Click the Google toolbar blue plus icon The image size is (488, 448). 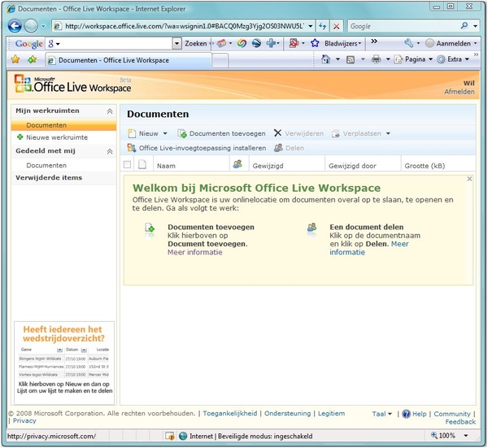point(271,43)
